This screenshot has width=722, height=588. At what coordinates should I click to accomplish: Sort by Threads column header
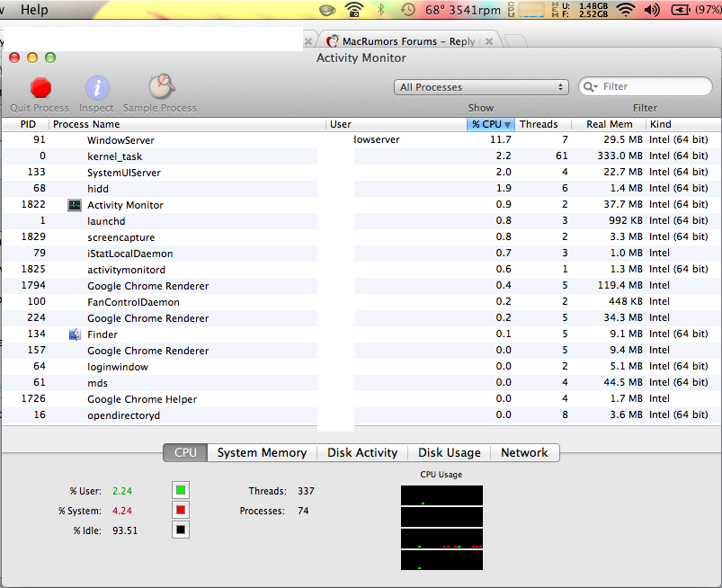(543, 124)
